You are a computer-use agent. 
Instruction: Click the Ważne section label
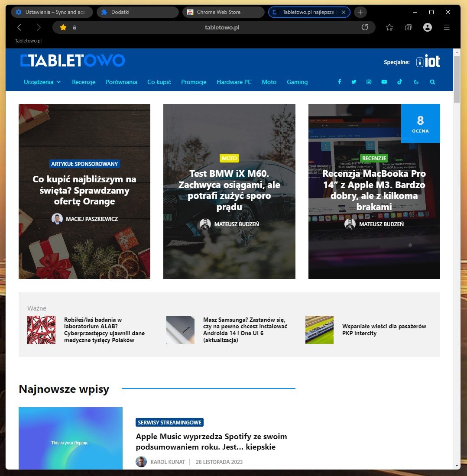[37, 308]
